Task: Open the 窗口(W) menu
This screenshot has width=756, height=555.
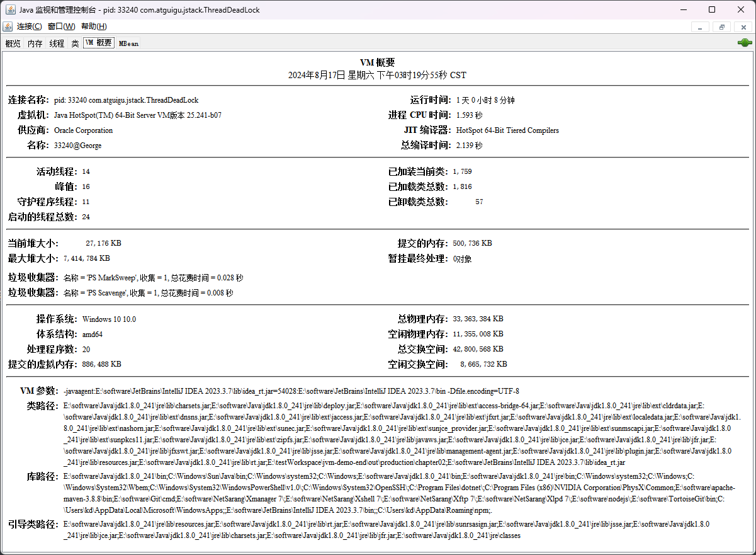Action: coord(61,26)
